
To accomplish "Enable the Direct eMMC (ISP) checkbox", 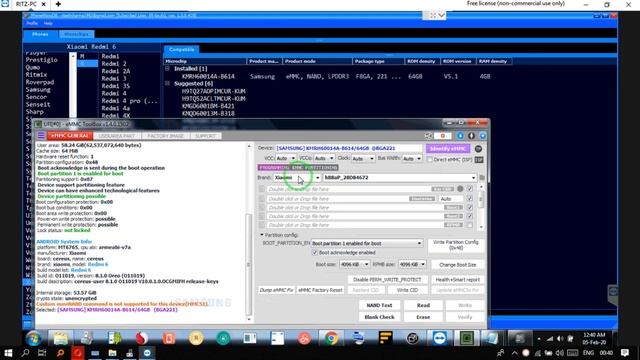I will click(x=430, y=160).
